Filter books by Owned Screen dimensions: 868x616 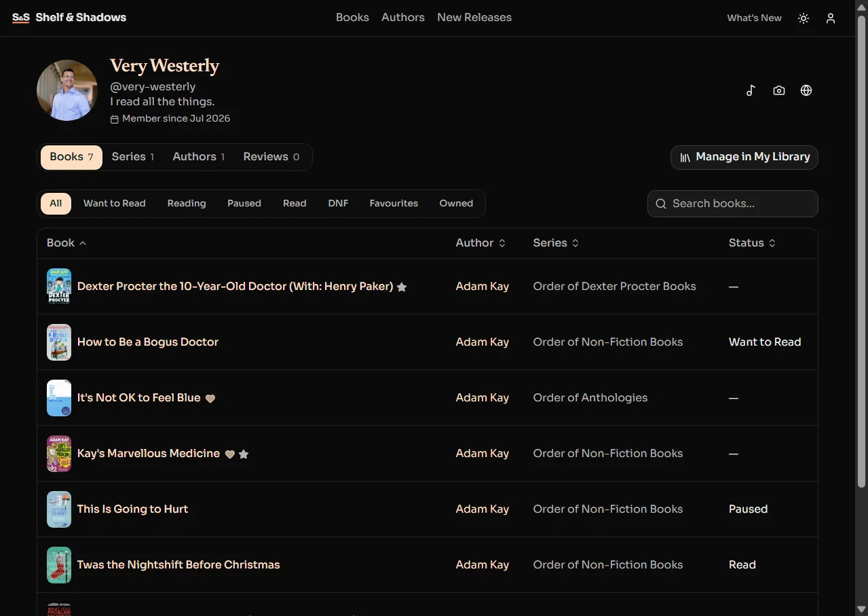[x=456, y=204]
